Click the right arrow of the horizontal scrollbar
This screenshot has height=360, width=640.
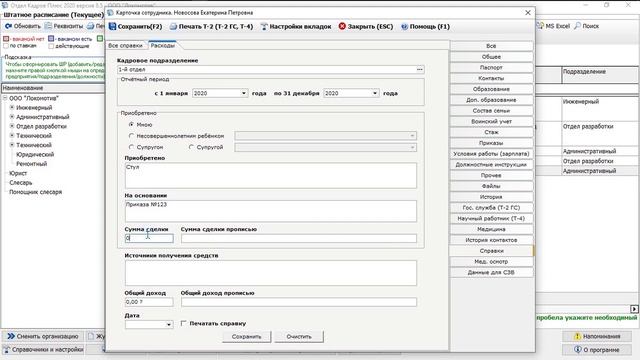coord(634,309)
